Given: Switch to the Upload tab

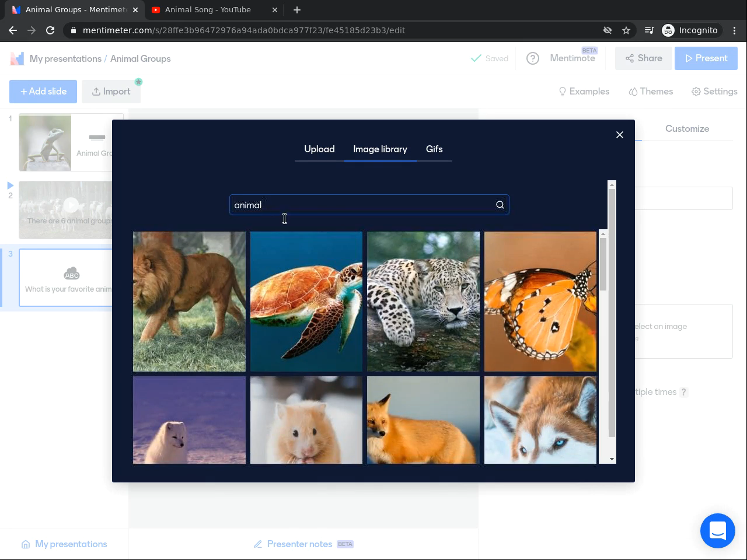Looking at the screenshot, I should pos(319,149).
